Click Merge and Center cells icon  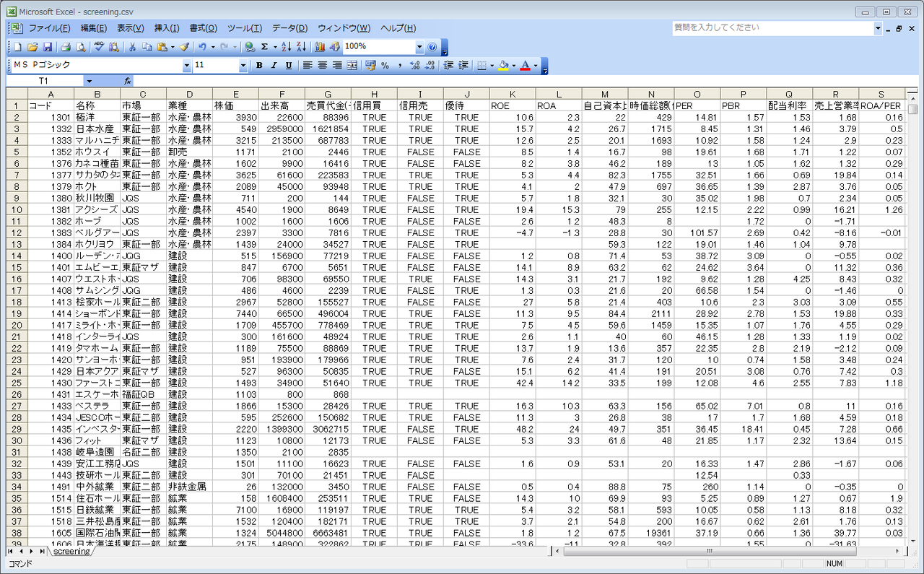(352, 66)
